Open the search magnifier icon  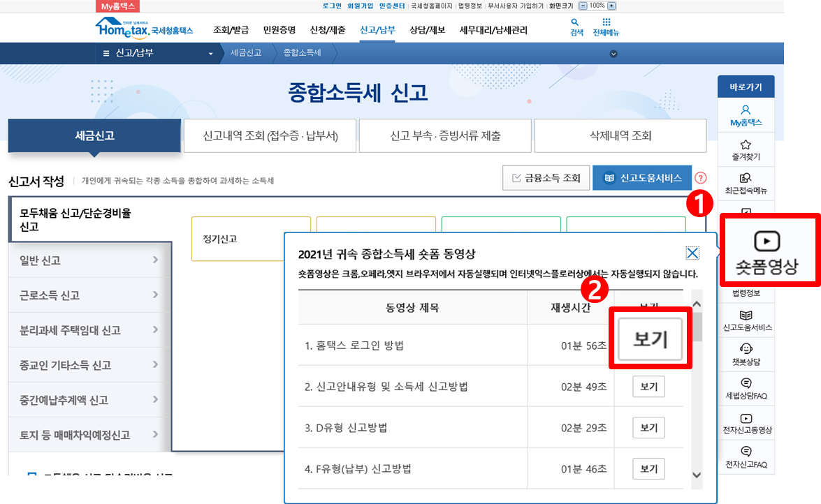(575, 22)
